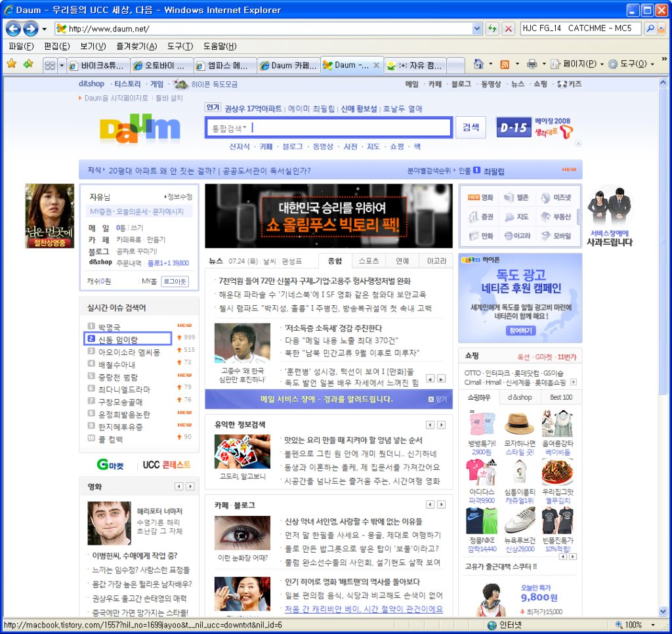This screenshot has height=634, width=672.
Task: Open the 모바일 shortcut icon
Action: pos(556,236)
